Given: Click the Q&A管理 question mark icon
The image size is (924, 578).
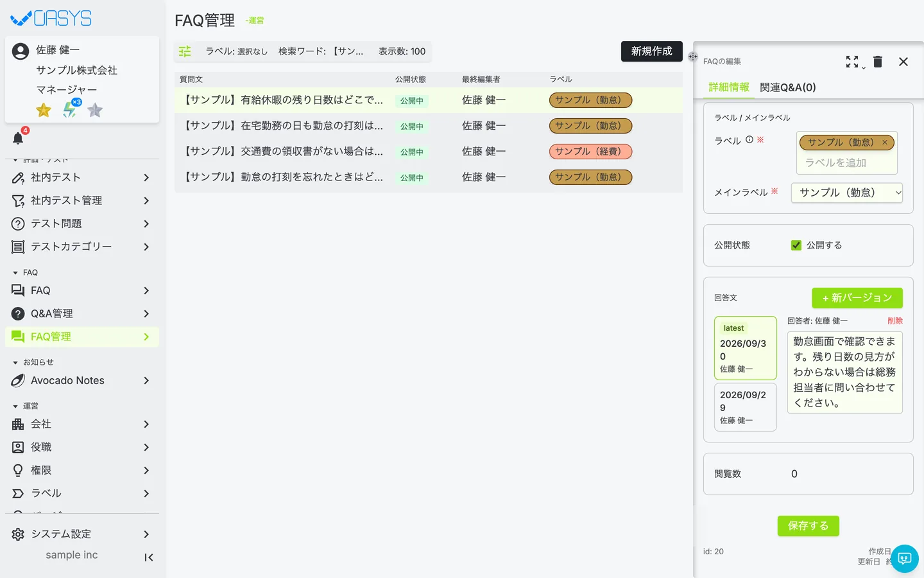Looking at the screenshot, I should pos(18,314).
